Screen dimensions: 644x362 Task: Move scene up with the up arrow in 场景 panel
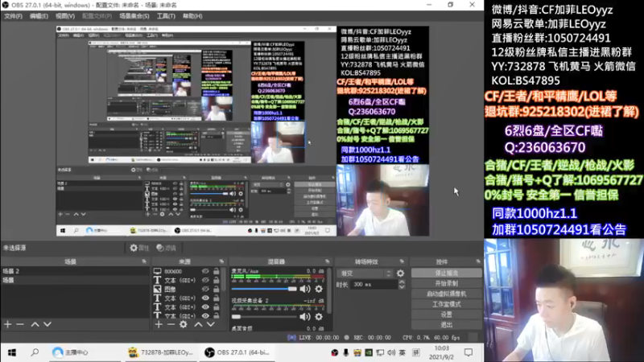pyautogui.click(x=35, y=324)
